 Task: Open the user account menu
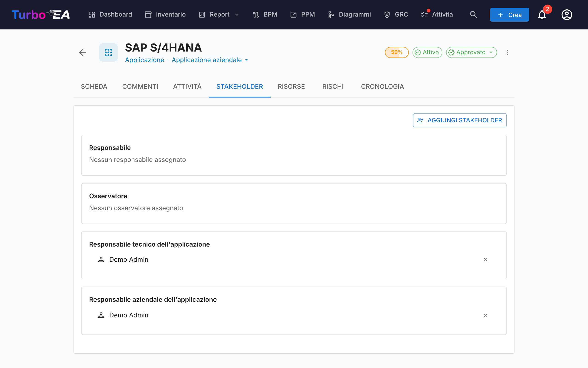pos(567,14)
